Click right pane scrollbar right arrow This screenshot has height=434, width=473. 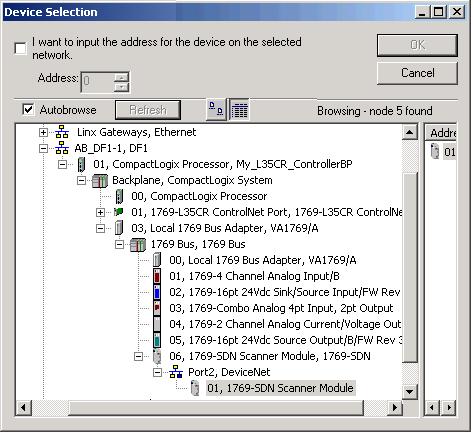click(449, 407)
